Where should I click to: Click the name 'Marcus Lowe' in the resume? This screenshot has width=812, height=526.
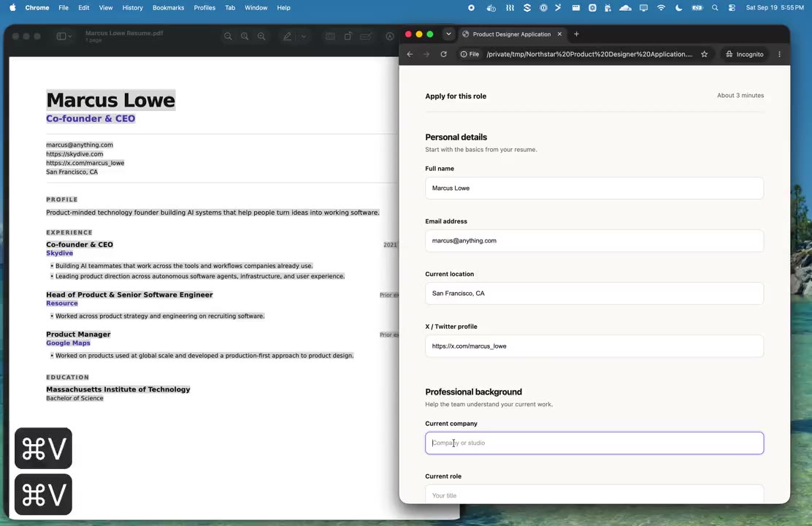pyautogui.click(x=111, y=100)
